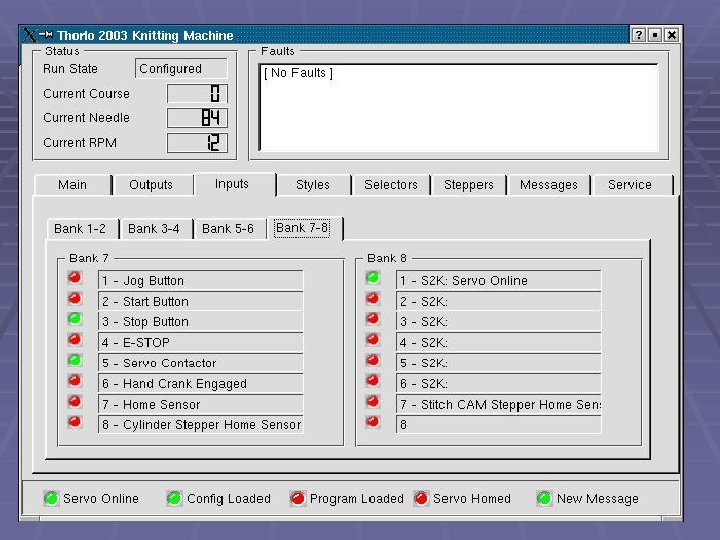The width and height of the screenshot is (720, 540).
Task: Click the green Servo Online status light
Action: point(51,498)
